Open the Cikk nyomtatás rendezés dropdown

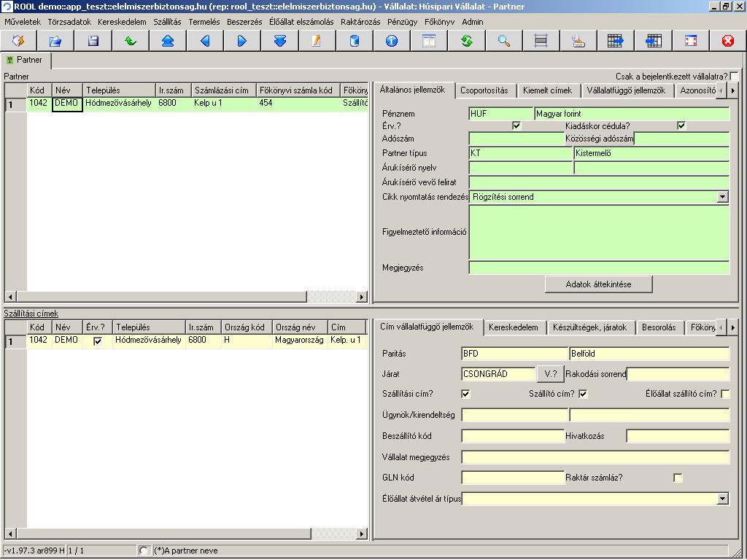723,197
